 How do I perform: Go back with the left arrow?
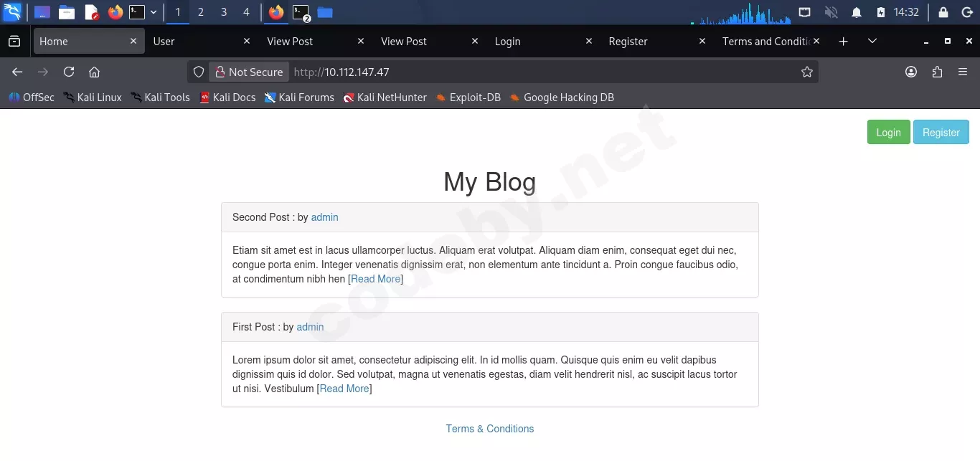pos(17,72)
